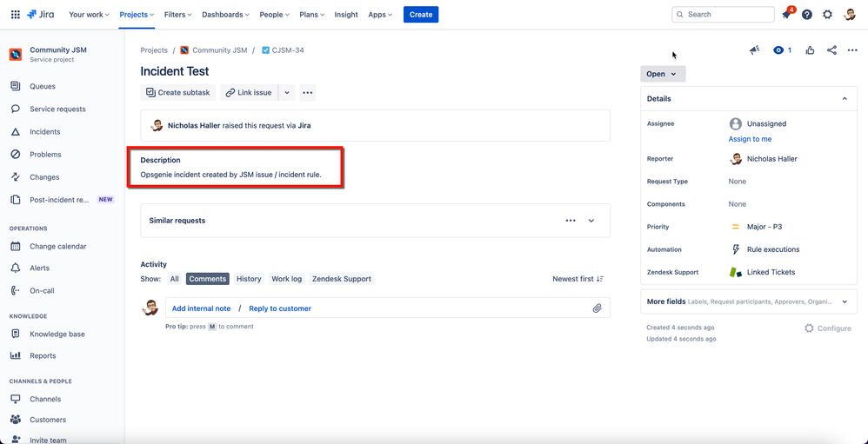
Task: Open the Open status dropdown
Action: click(x=663, y=74)
